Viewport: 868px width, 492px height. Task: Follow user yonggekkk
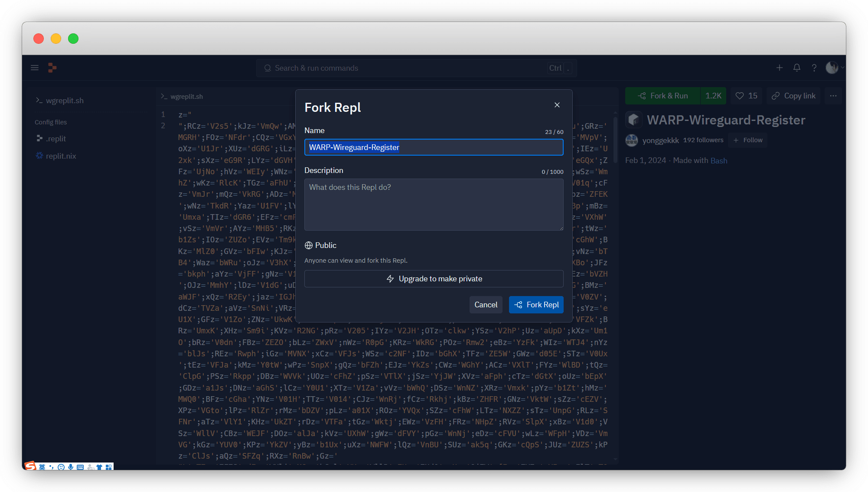pyautogui.click(x=748, y=140)
